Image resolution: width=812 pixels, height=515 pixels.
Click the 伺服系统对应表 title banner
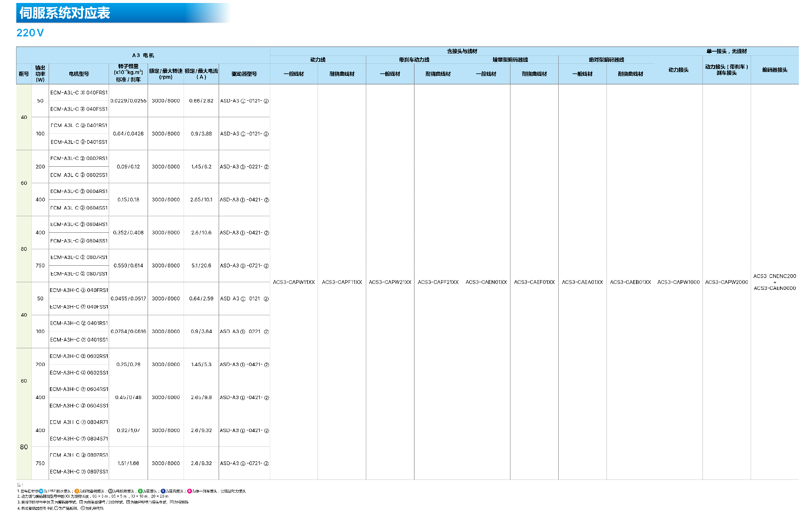pyautogui.click(x=65, y=13)
